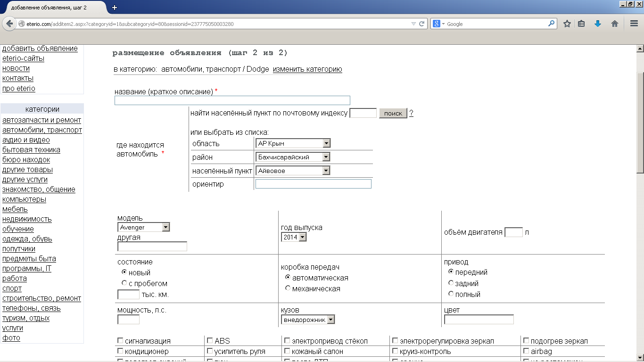644x362 pixels.
Task: Open the Firefox hamburger menu
Action: (634, 24)
